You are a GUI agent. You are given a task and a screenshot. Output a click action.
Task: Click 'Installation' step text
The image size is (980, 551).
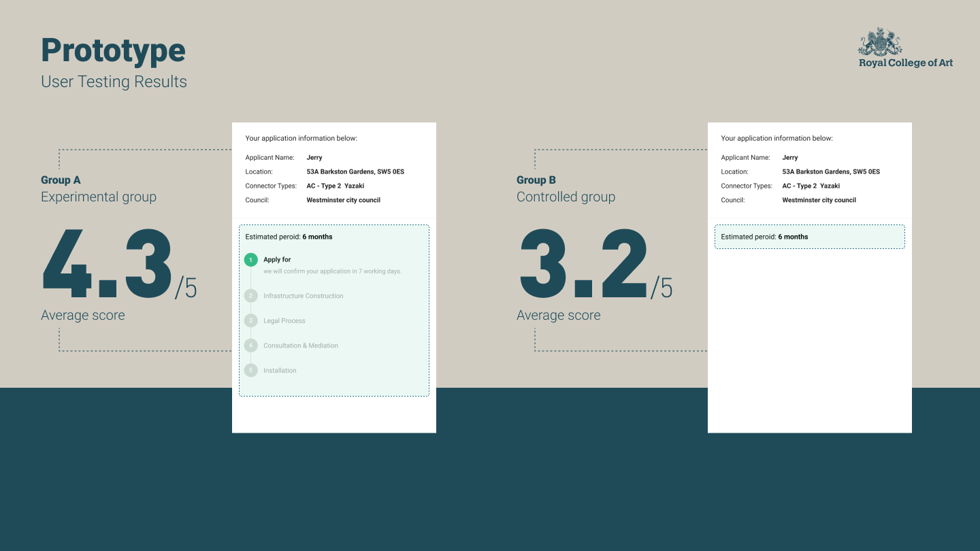(x=280, y=371)
